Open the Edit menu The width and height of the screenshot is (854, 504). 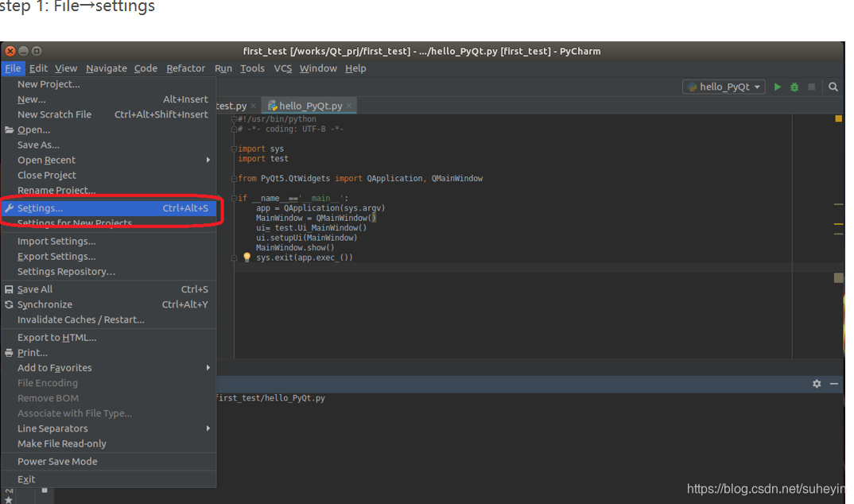[38, 68]
